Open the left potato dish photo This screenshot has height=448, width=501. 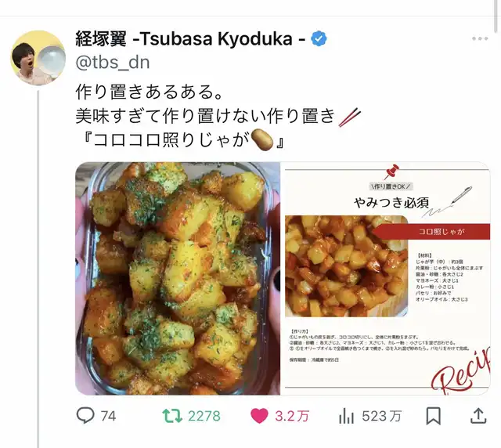coord(178,278)
